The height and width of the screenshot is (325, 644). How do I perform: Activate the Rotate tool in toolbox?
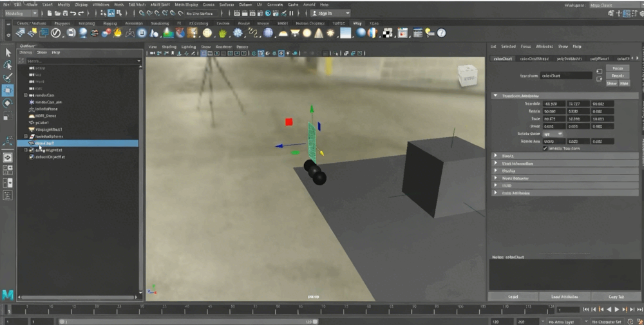point(8,103)
